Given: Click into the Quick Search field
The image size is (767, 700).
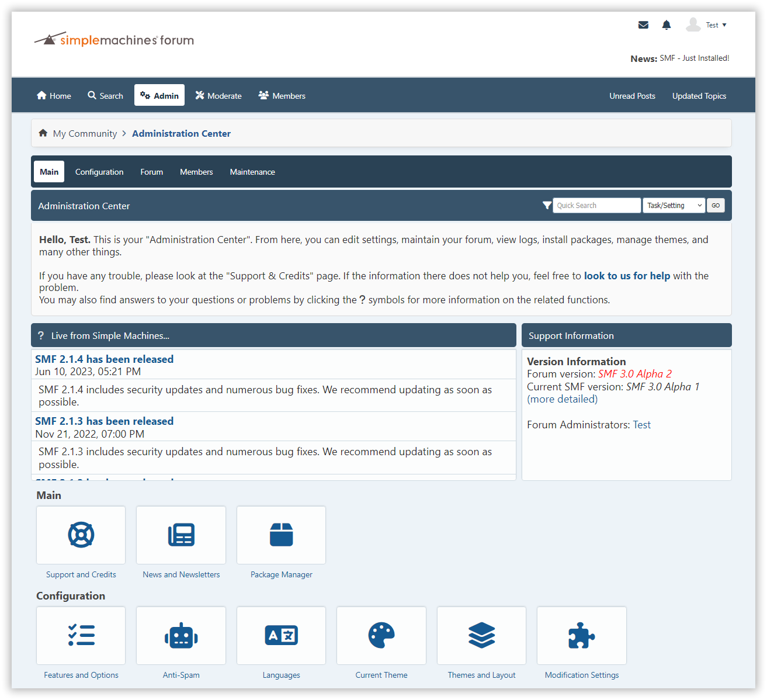Looking at the screenshot, I should 596,206.
